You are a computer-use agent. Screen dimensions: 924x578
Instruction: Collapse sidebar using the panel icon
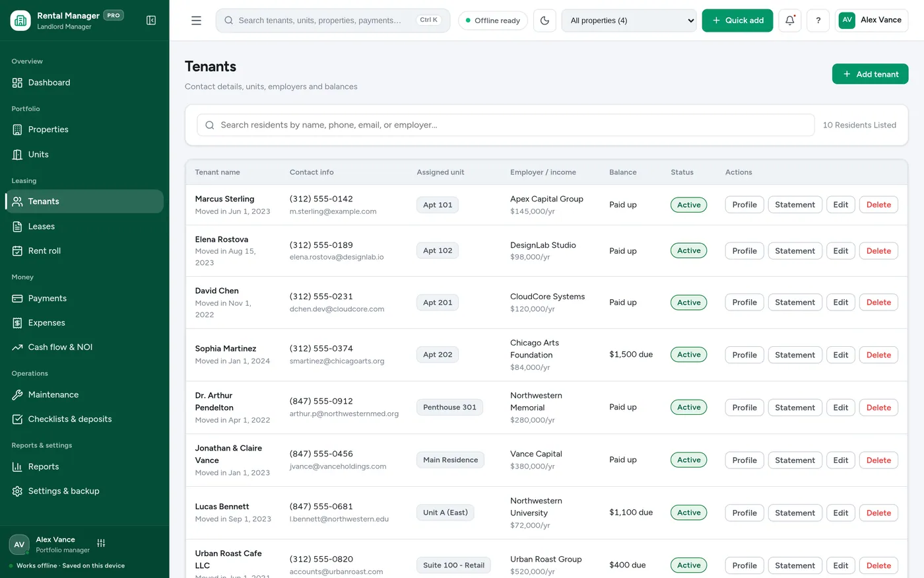[x=151, y=20]
